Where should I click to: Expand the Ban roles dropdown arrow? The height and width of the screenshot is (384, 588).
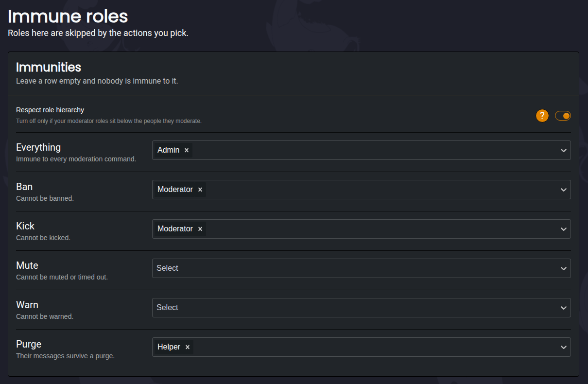click(x=564, y=190)
